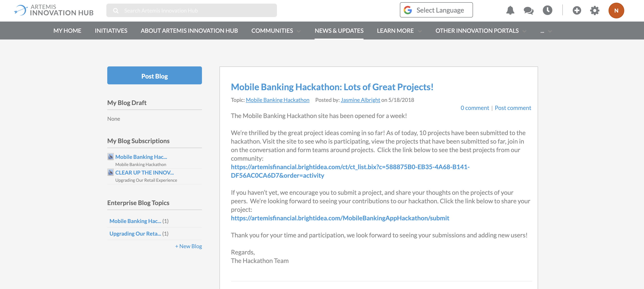The image size is (644, 289).
Task: Click the 'Mobile Banking Hackathon' subscription subtitle
Action: 140,164
